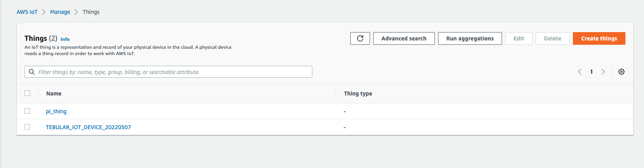The image size is (644, 168).
Task: Open the pi_thing link
Action: pyautogui.click(x=56, y=111)
